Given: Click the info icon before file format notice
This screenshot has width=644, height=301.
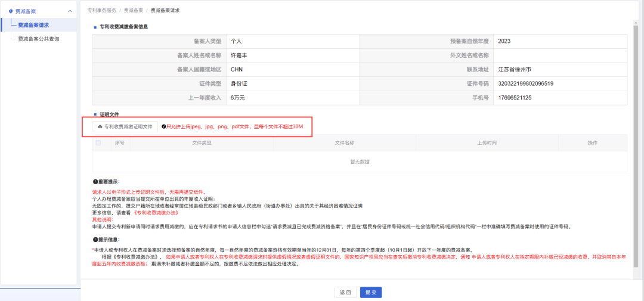Looking at the screenshot, I should [164, 127].
